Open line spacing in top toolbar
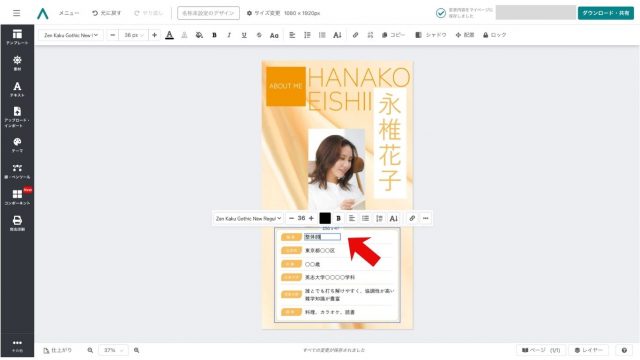Viewport: 640px width, 360px height. click(307, 35)
